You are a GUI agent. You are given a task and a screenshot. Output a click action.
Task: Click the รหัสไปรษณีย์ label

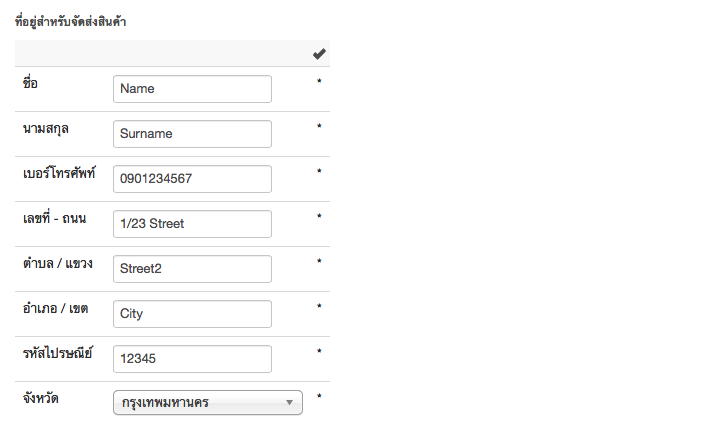[x=57, y=354]
